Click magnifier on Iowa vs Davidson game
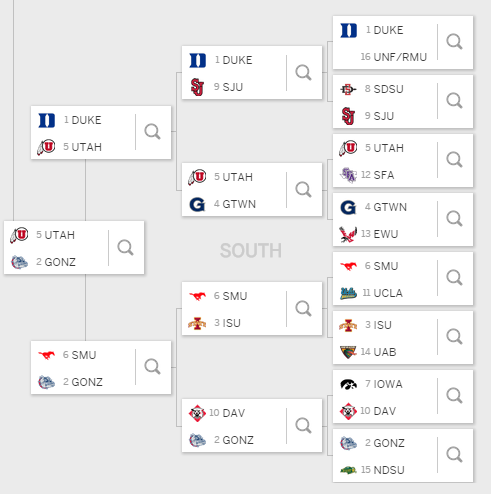This screenshot has height=494, width=491. 454,396
